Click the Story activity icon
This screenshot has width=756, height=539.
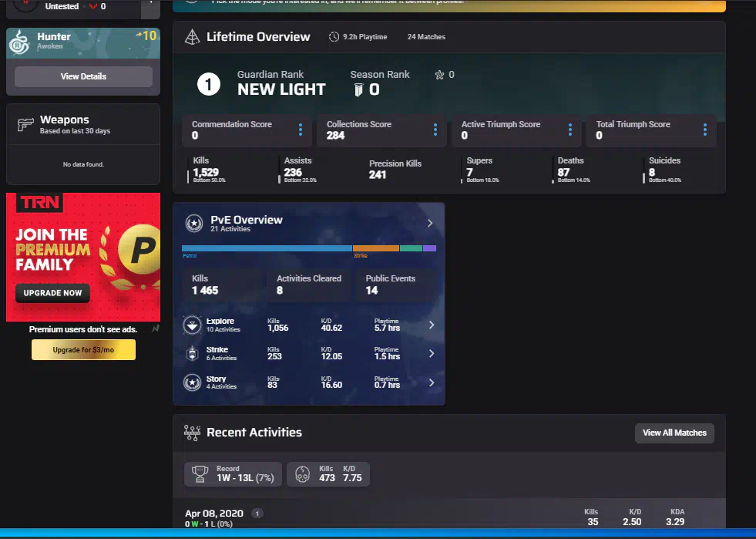coord(193,382)
